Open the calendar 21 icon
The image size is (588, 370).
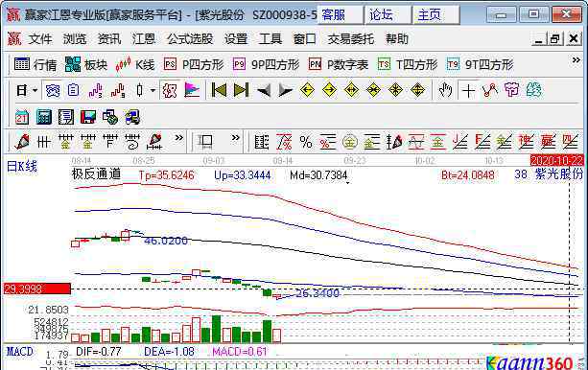22,117
